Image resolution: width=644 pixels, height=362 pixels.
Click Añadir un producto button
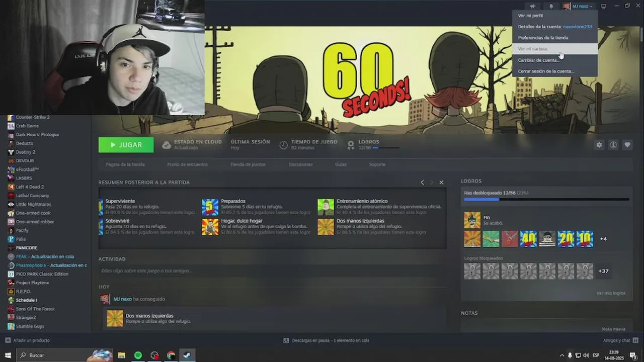27,340
